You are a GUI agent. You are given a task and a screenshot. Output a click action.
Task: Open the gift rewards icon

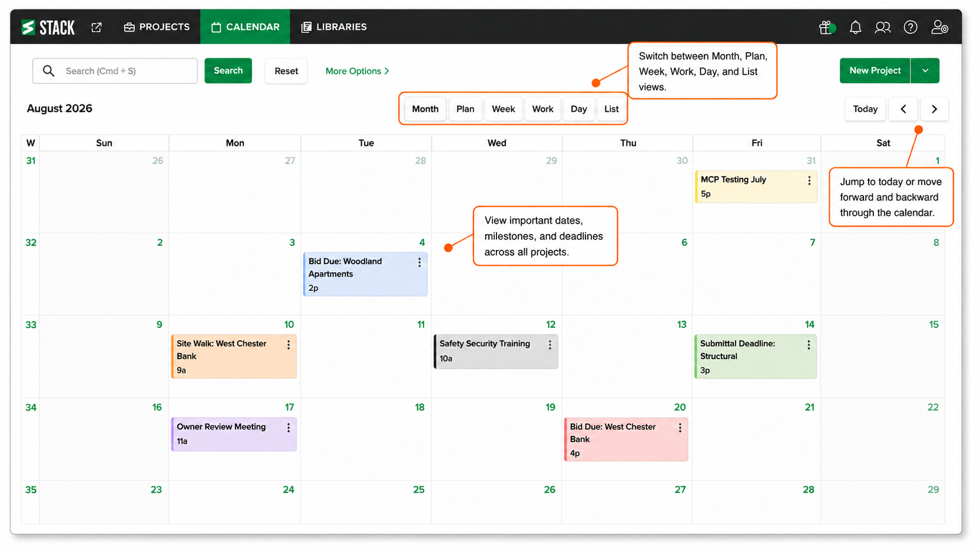[827, 27]
